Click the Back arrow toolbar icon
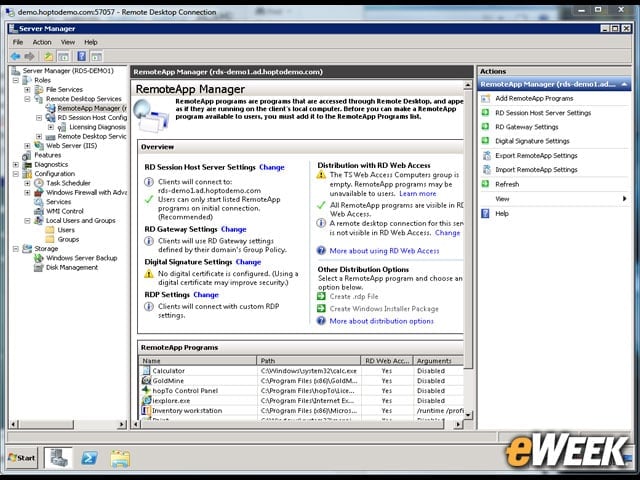The height and width of the screenshot is (480, 640). [16, 56]
